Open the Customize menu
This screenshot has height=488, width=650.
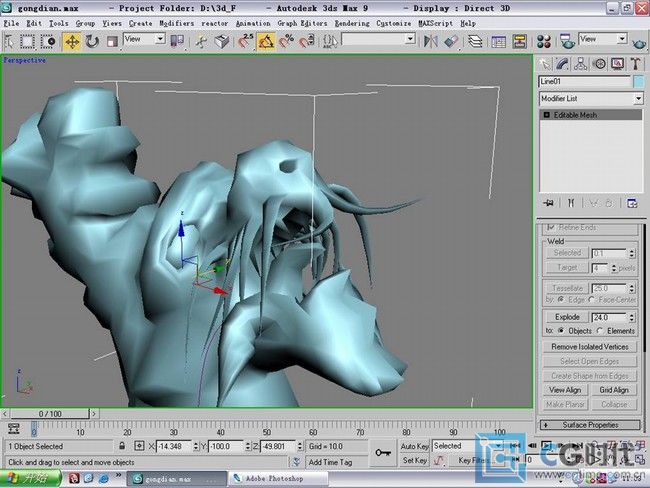pyautogui.click(x=393, y=24)
